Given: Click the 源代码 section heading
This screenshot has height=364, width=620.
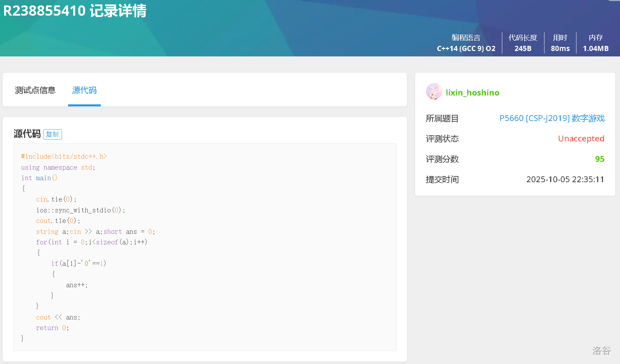Looking at the screenshot, I should pos(27,134).
